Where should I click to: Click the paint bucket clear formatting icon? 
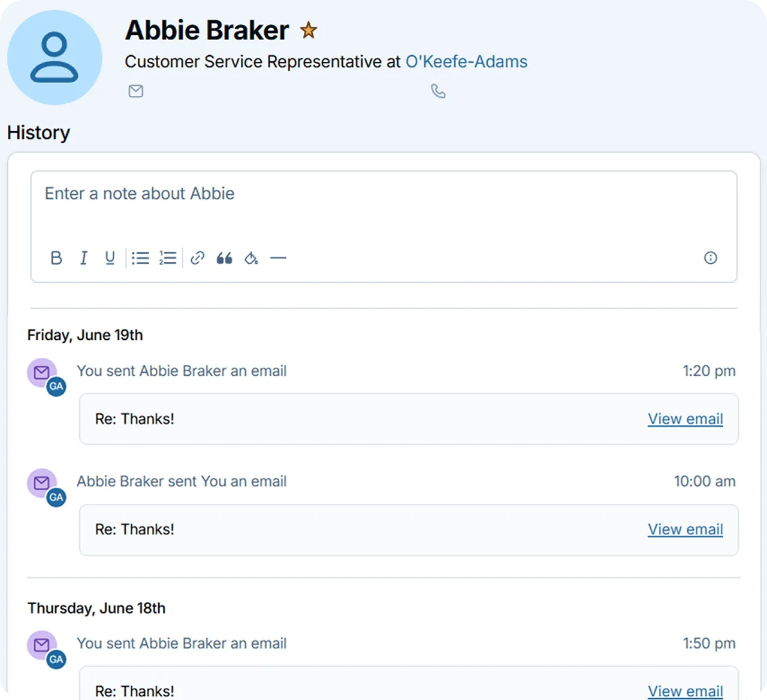point(251,258)
